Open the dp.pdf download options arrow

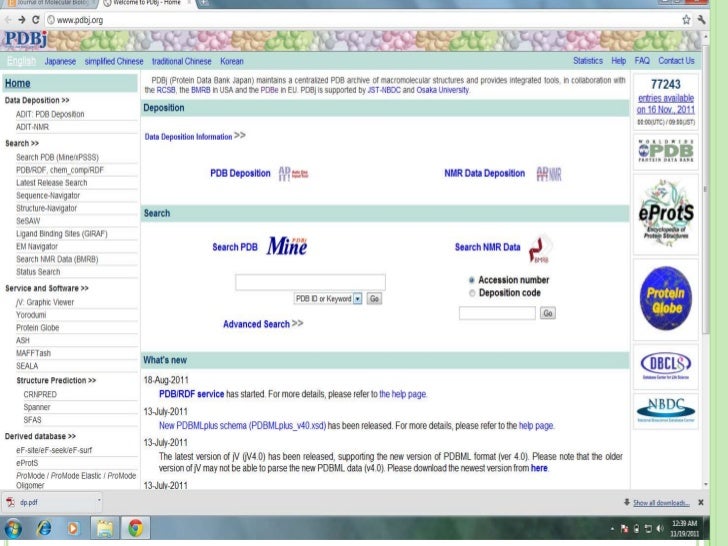click(x=99, y=500)
